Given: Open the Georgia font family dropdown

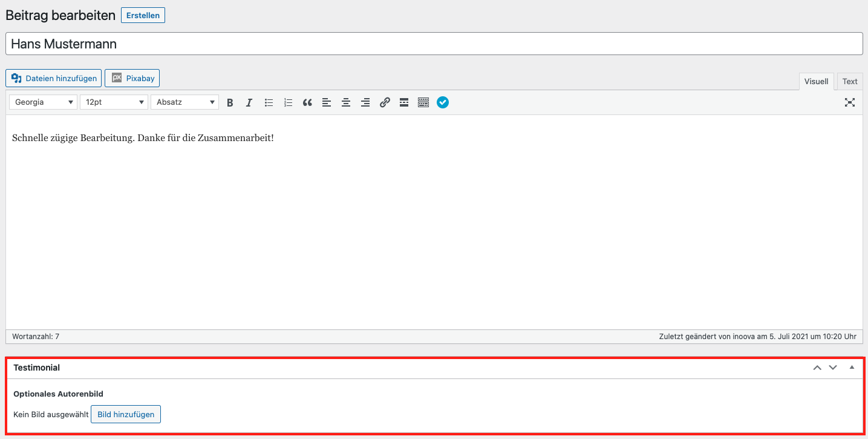Looking at the screenshot, I should (x=43, y=102).
